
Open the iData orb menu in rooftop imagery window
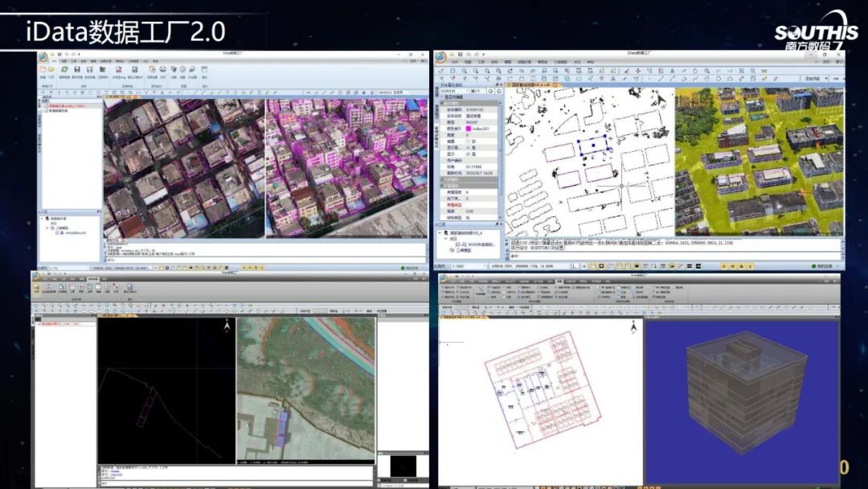(43, 56)
